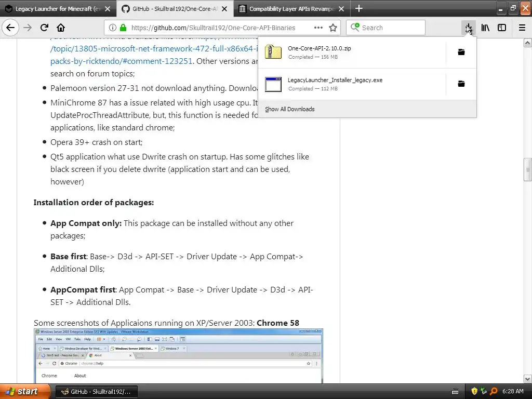The height and width of the screenshot is (399, 532).
Task: Show site information icon in address bar
Action: (113, 28)
